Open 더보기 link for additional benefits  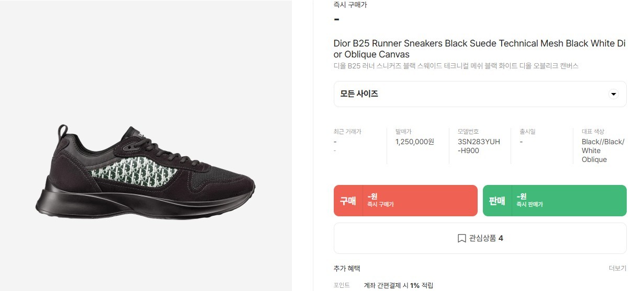coord(617,269)
